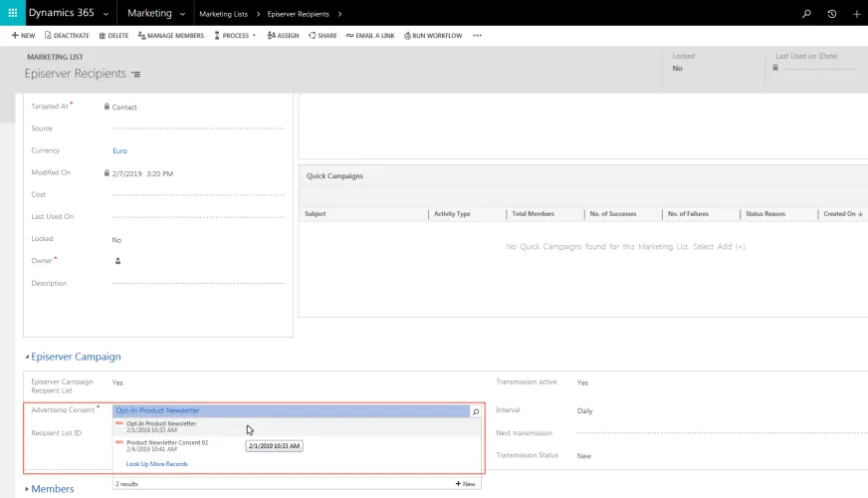This screenshot has width=868, height=498.
Task: Click the Locked field value No
Action: click(x=116, y=240)
